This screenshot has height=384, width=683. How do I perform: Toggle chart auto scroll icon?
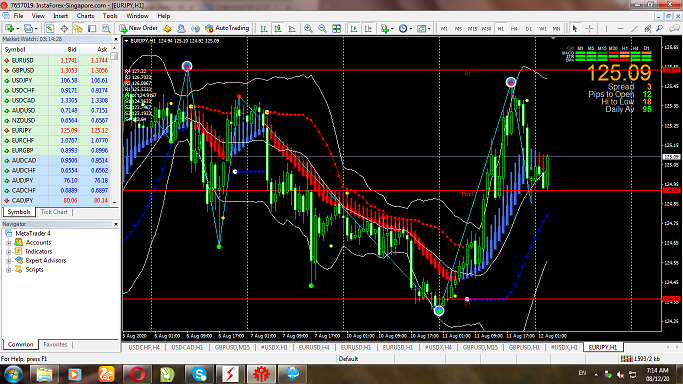354,28
